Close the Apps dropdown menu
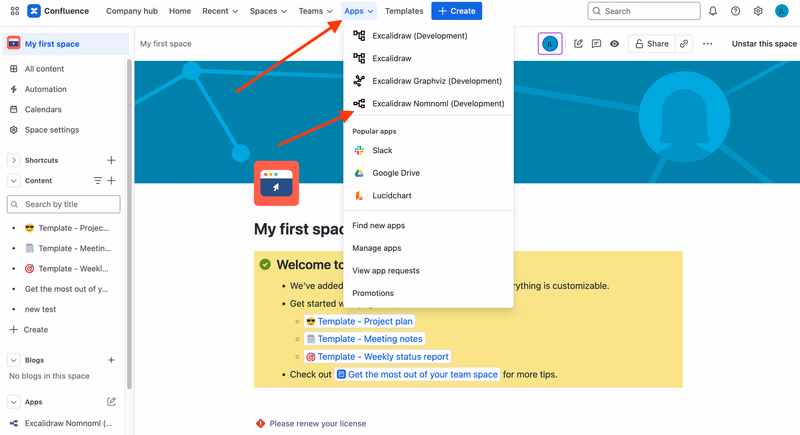Image resolution: width=800 pixels, height=435 pixels. click(359, 11)
